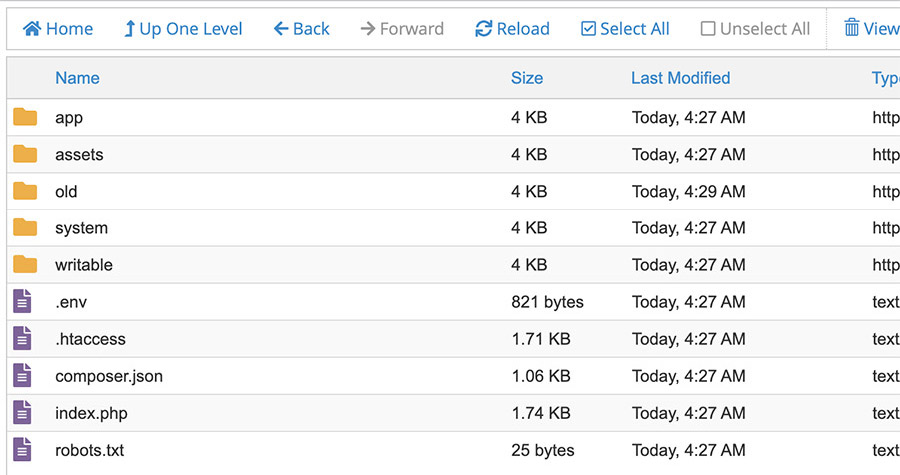Select the index.php file name

[x=91, y=413]
